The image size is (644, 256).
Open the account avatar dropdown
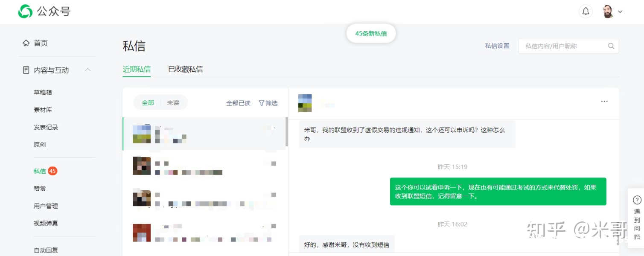coord(613,12)
